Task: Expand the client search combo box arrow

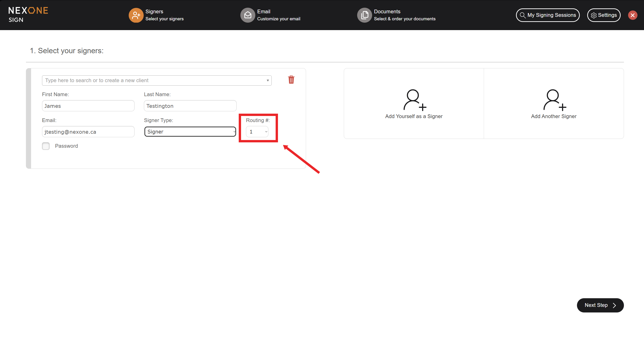Action: (x=267, y=81)
